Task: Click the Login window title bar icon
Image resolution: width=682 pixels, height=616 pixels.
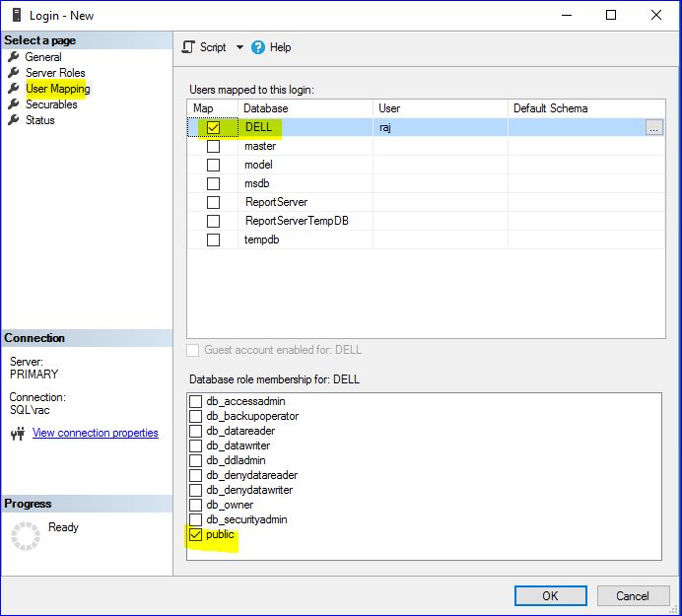Action: click(16, 15)
